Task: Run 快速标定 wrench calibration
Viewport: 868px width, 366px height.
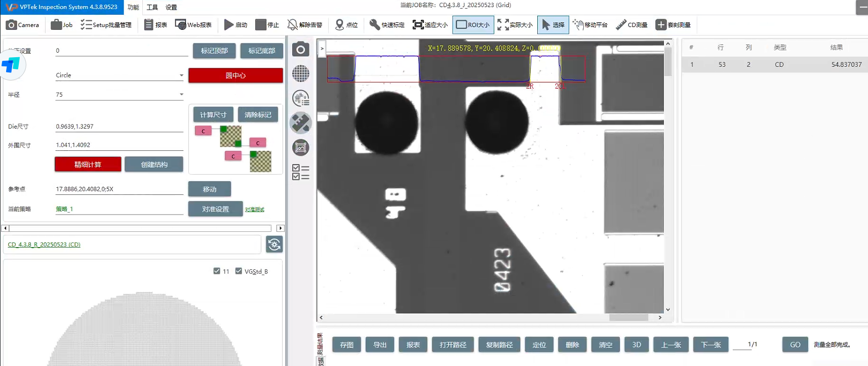Action: [x=387, y=25]
